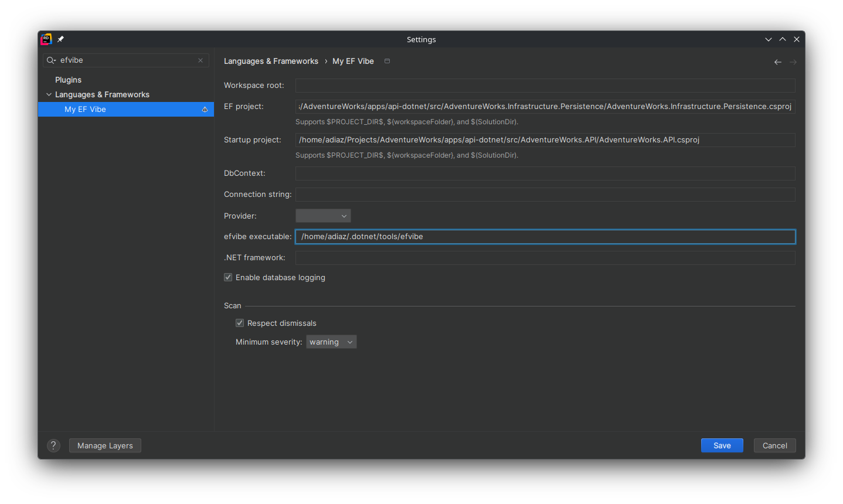Click the Workspace root label
843x504 pixels.
(254, 85)
